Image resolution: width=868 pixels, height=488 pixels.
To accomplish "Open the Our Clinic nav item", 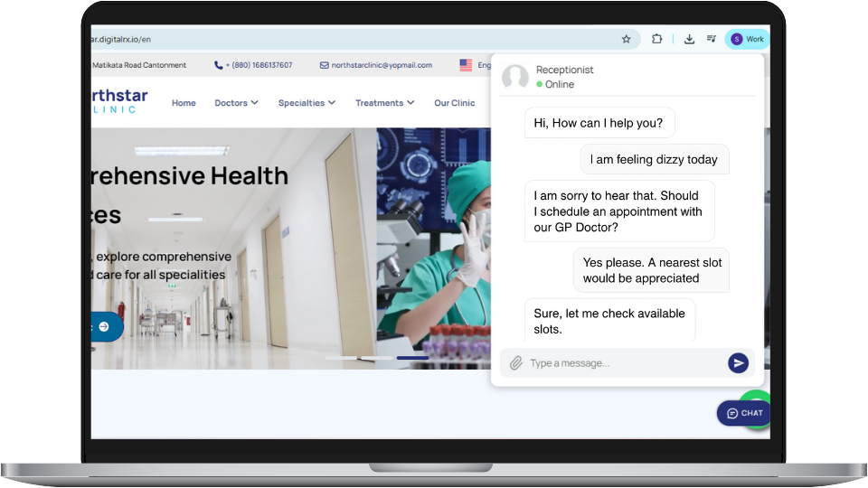I will pos(454,103).
